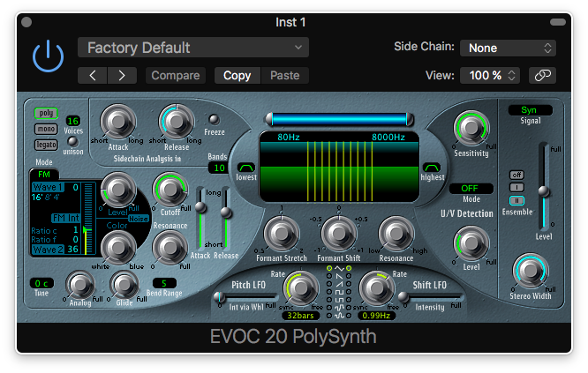Click the 0.99Hz Shift LFO rate display
Screen dimensions: 588x373
click(x=376, y=316)
